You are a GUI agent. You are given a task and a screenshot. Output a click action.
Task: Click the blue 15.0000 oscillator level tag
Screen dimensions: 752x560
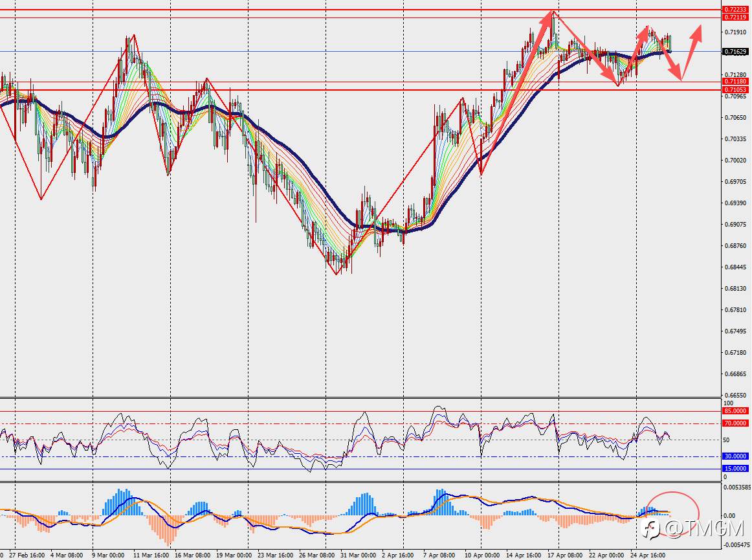pos(735,468)
